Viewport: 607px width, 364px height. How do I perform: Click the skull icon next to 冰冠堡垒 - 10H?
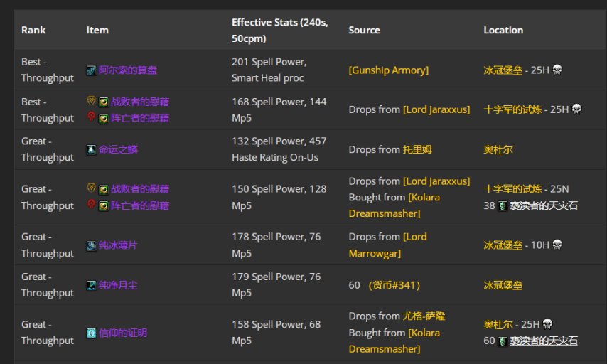pyautogui.click(x=557, y=245)
